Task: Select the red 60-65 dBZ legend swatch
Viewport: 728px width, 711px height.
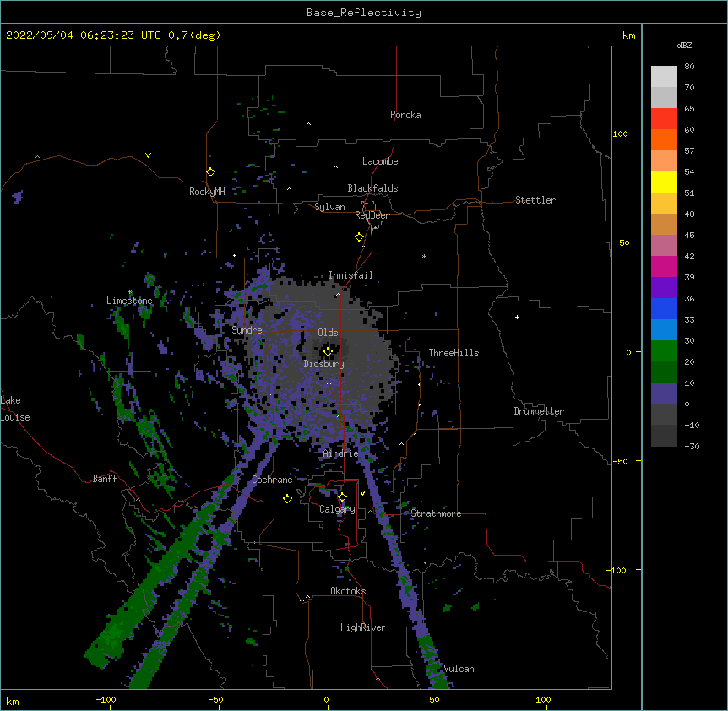Action: [664, 119]
